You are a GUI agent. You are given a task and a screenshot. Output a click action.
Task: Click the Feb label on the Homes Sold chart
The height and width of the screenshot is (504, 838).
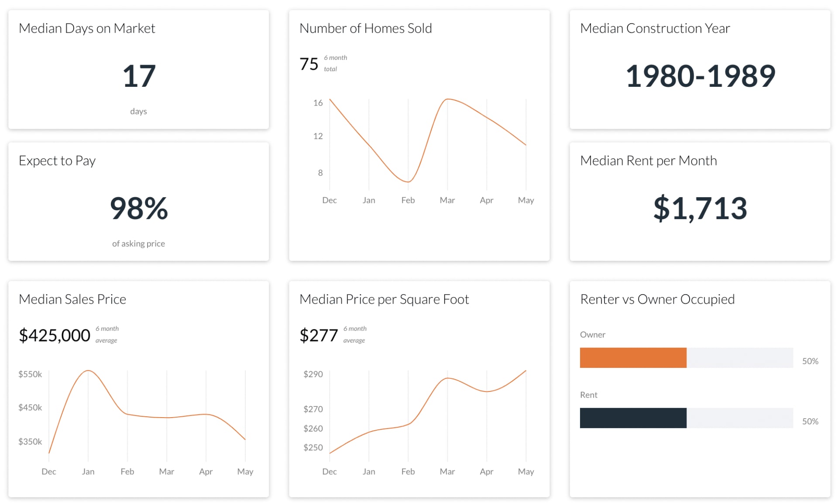[x=408, y=200]
